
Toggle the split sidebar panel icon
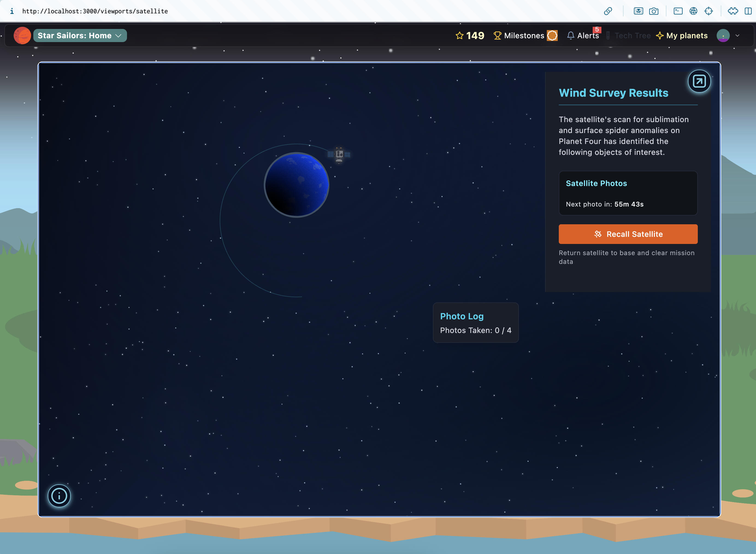click(748, 11)
